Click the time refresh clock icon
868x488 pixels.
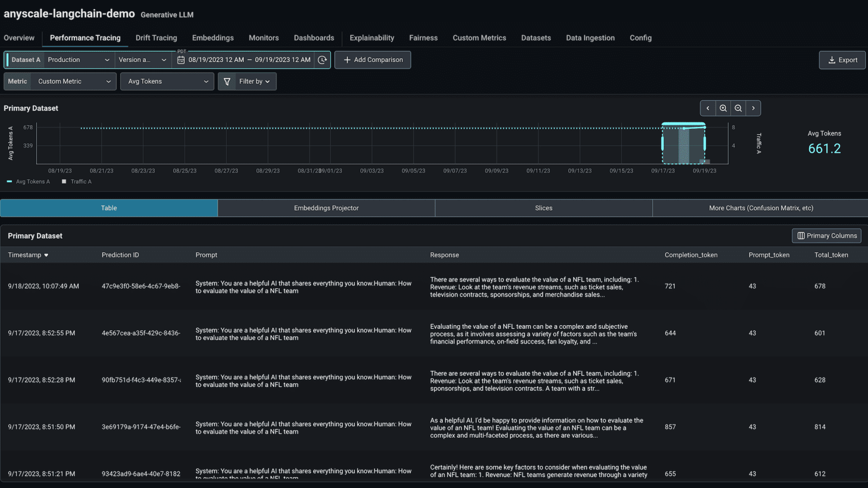pyautogui.click(x=322, y=60)
